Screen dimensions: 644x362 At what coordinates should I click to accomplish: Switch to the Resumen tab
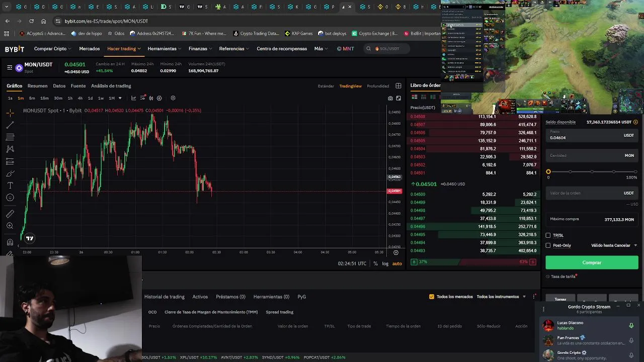tap(37, 86)
